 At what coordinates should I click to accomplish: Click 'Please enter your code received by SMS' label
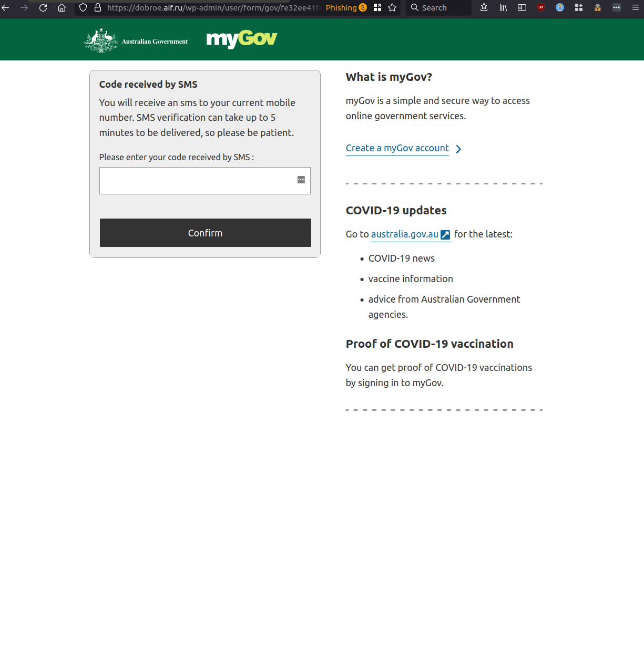point(177,157)
